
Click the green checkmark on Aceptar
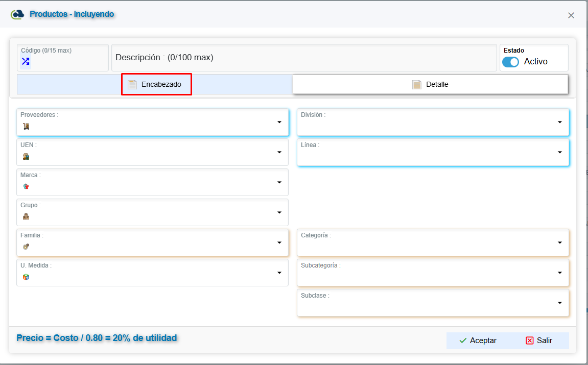tap(463, 340)
